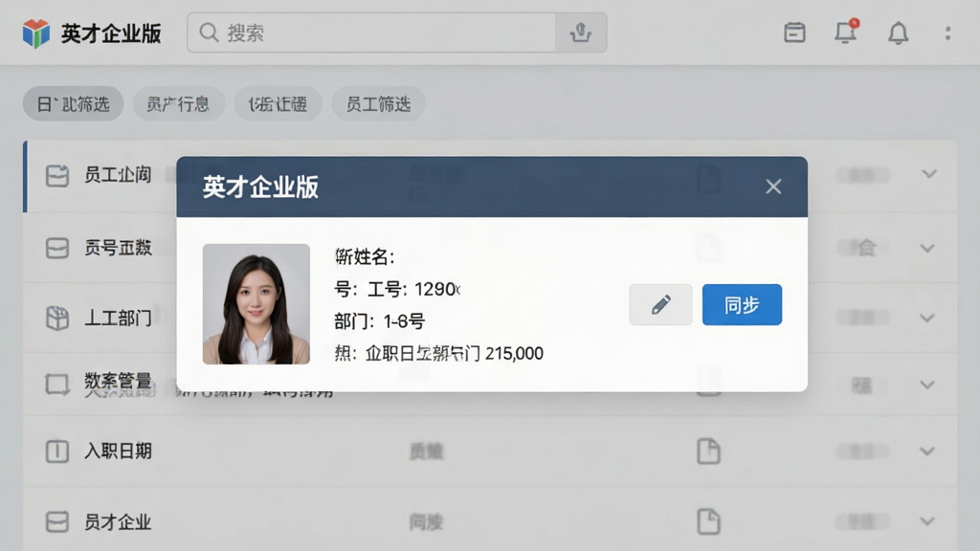
Task: Click dialog title 英才企业版
Action: pos(260,187)
